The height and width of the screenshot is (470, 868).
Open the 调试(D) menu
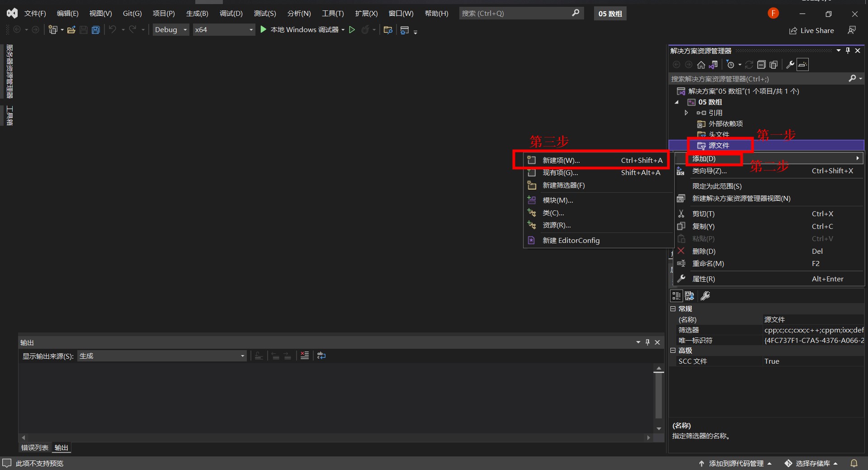(x=231, y=14)
